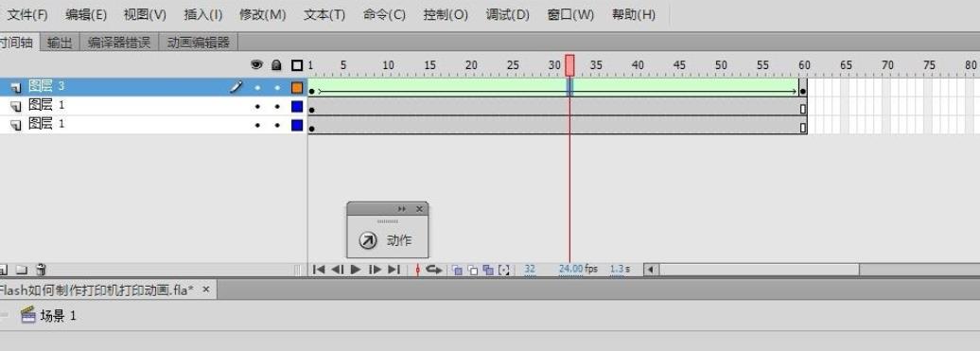The image size is (980, 351).
Task: Toggle show all layers as outlines square icon
Action: tap(297, 65)
